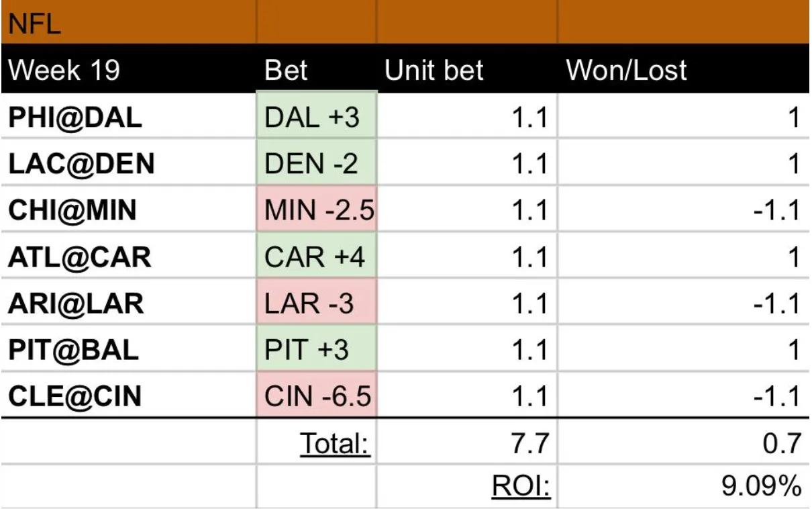Click the underlined Total: label

click(x=335, y=444)
